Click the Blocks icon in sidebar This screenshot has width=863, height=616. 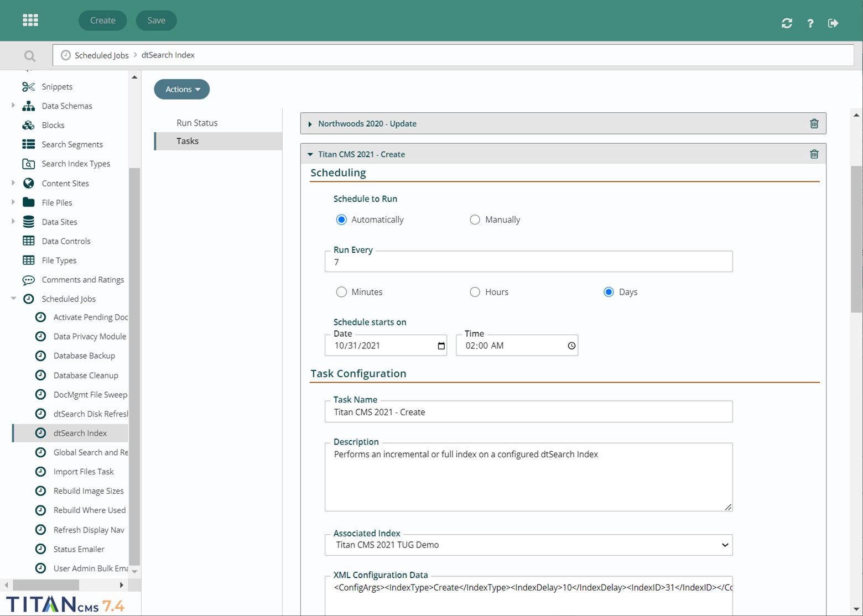(28, 126)
